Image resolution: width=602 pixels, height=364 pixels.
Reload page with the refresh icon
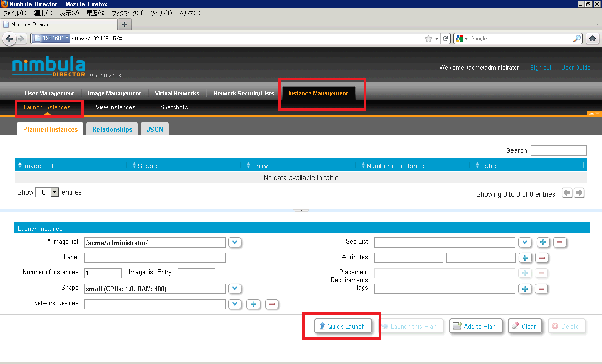pyautogui.click(x=445, y=39)
